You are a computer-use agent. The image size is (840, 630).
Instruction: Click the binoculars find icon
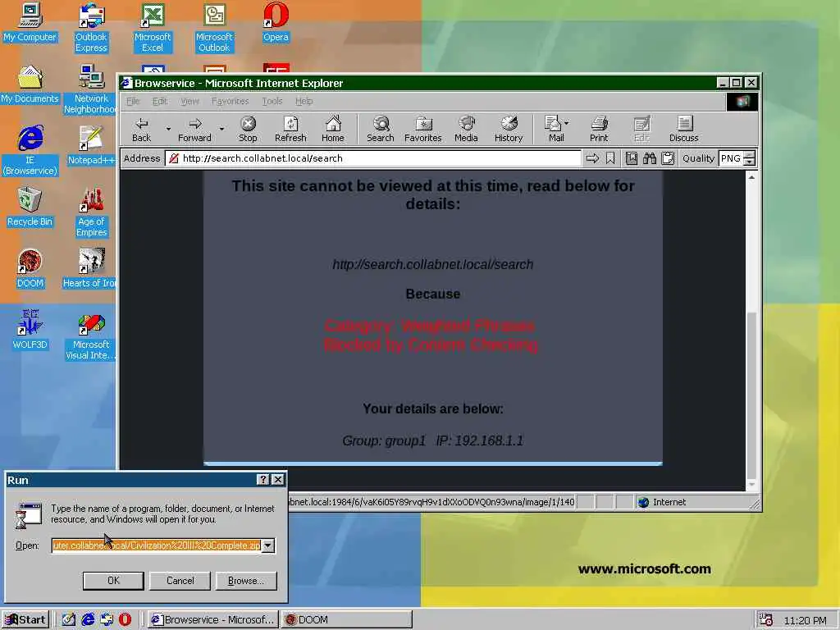click(x=650, y=158)
